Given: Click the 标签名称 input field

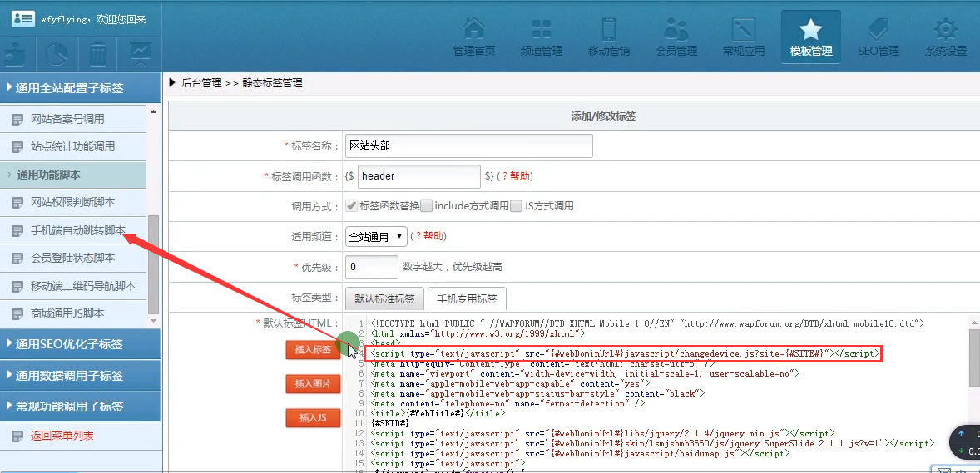Looking at the screenshot, I should coord(468,146).
